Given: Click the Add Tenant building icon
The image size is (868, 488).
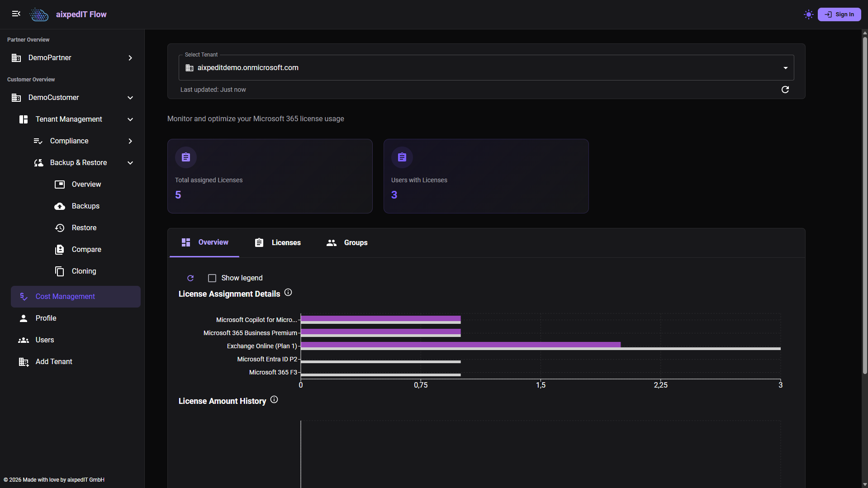Looking at the screenshot, I should click(x=24, y=362).
